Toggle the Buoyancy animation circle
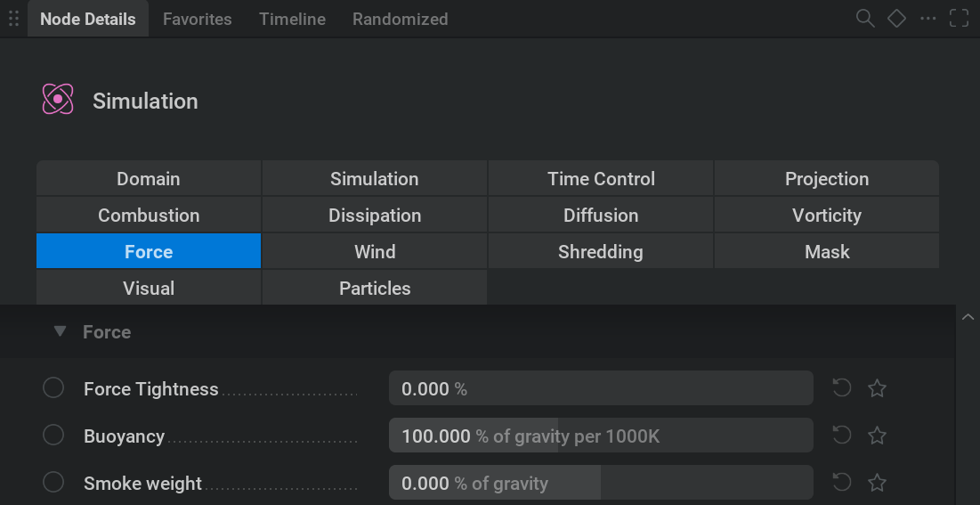Image resolution: width=980 pixels, height=505 pixels. pos(53,436)
